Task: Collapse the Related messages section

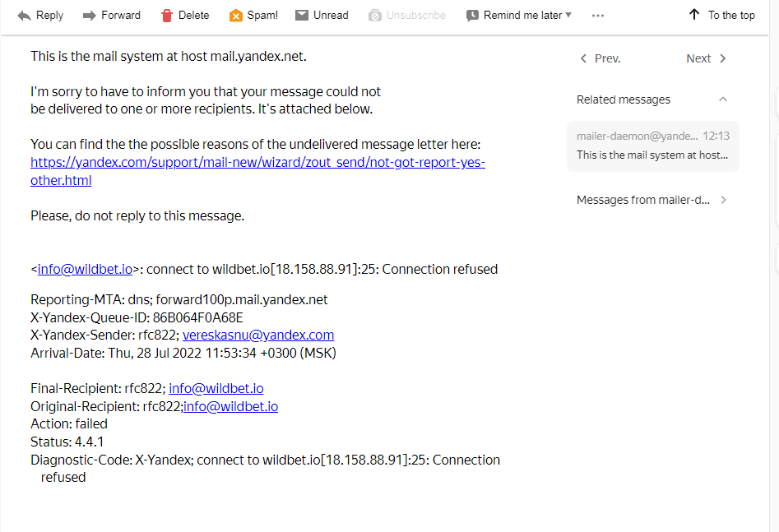Action: pyautogui.click(x=723, y=99)
